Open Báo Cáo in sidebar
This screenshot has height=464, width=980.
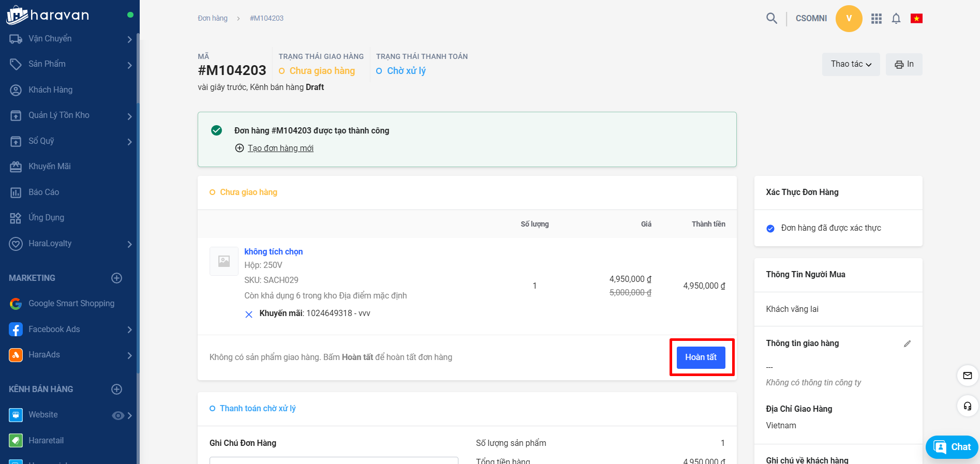[x=43, y=192]
